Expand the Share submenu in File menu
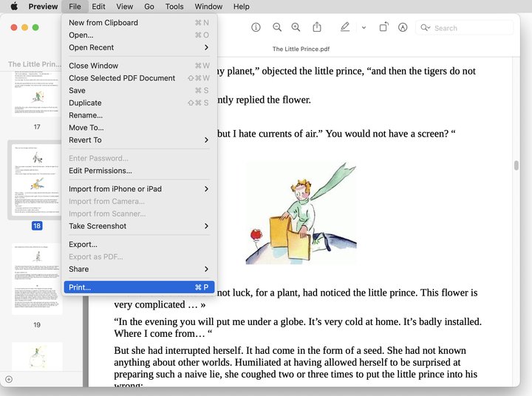This screenshot has width=532, height=396. 139,269
